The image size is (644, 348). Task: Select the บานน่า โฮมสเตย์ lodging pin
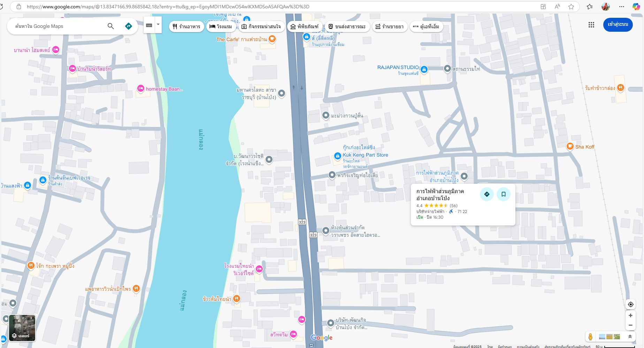click(x=56, y=50)
